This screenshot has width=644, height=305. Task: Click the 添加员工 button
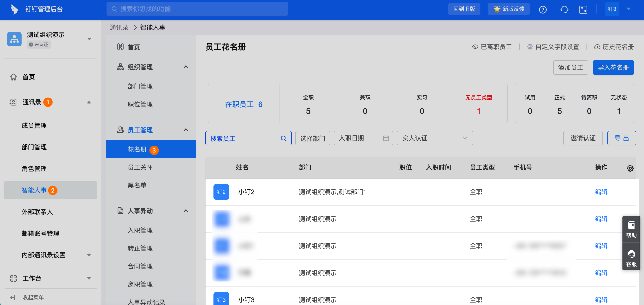click(x=570, y=67)
